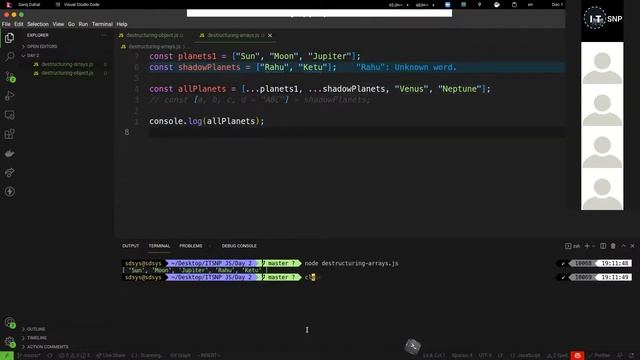Open the Manage gear icon
This screenshot has width=640, height=360.
(x=9, y=342)
